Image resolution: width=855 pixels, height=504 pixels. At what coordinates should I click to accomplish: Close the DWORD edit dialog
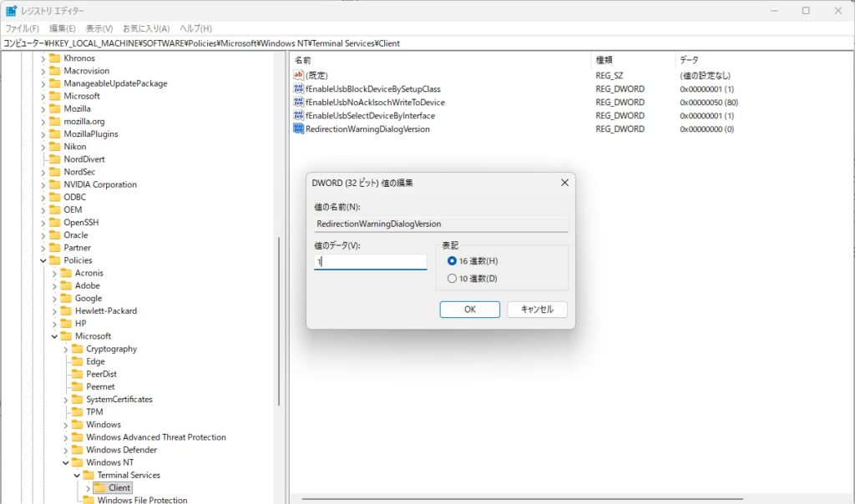pos(564,183)
